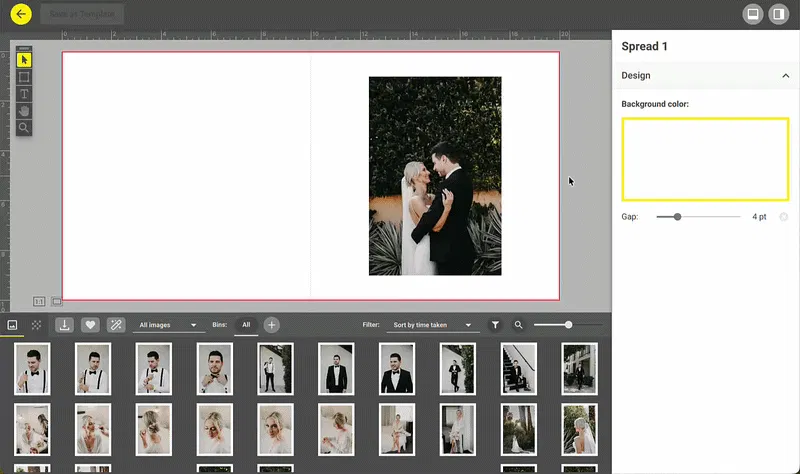Screen dimensions: 800x474
Task: Toggle the heart favorites filter
Action: pyautogui.click(x=90, y=325)
